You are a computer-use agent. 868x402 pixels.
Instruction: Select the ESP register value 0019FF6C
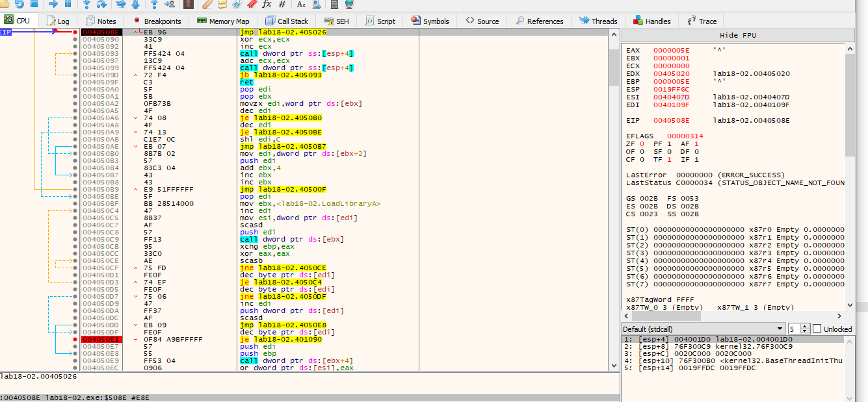[672, 89]
